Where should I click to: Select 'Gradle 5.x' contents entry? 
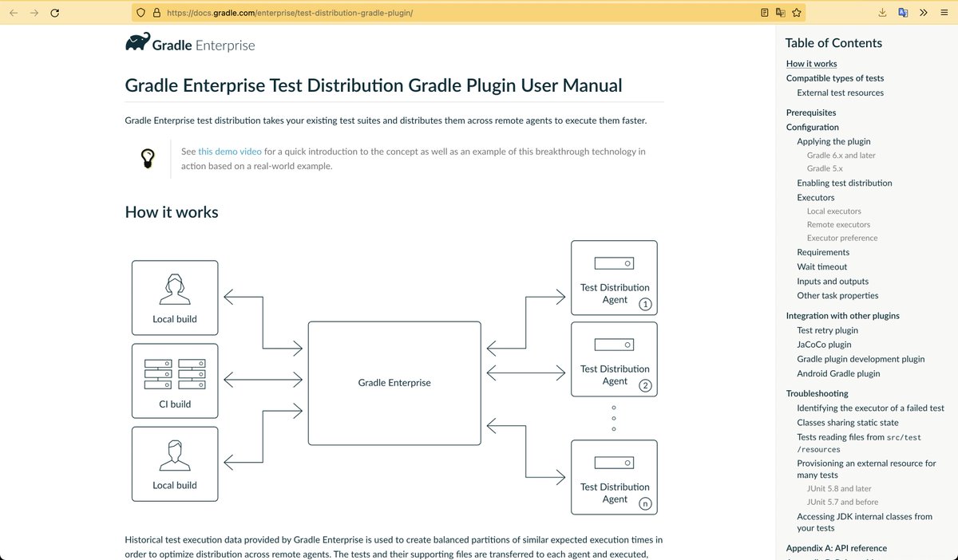point(825,168)
